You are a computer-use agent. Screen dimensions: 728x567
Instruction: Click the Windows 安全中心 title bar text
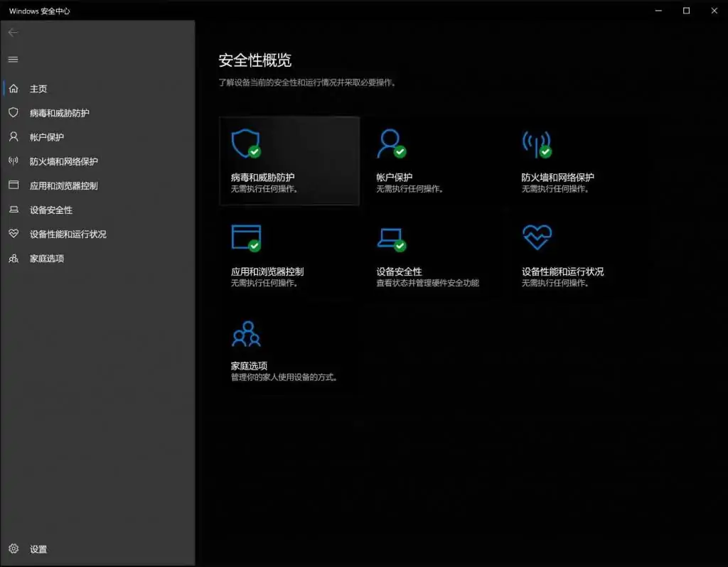tap(39, 11)
